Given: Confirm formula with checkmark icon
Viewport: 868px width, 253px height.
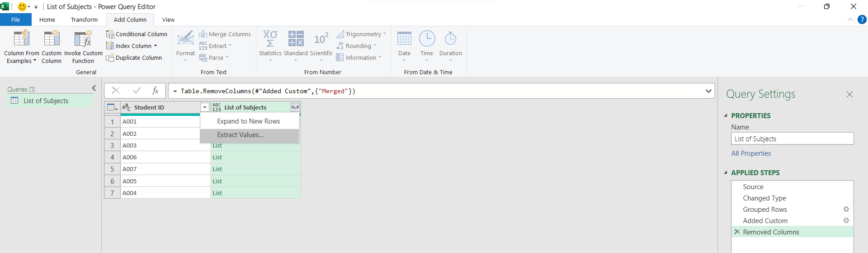Looking at the screenshot, I should tap(137, 91).
